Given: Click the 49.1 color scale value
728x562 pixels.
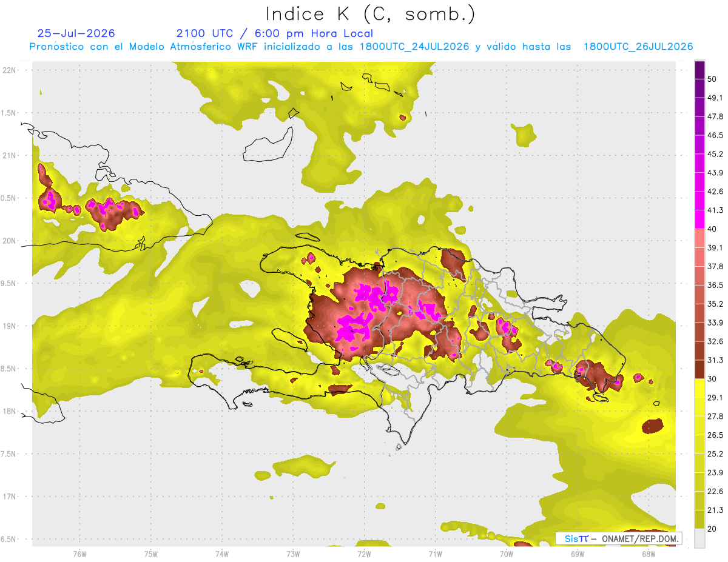Looking at the screenshot, I should [x=716, y=98].
